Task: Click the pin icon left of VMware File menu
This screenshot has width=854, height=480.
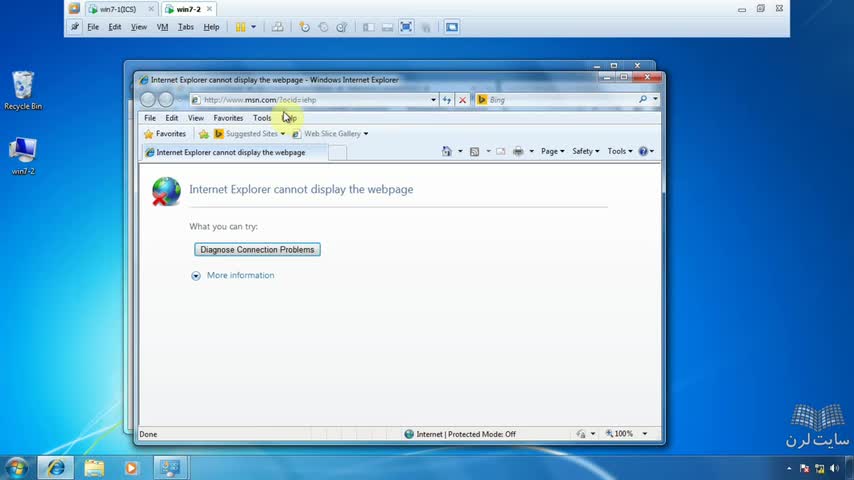Action: tap(75, 27)
